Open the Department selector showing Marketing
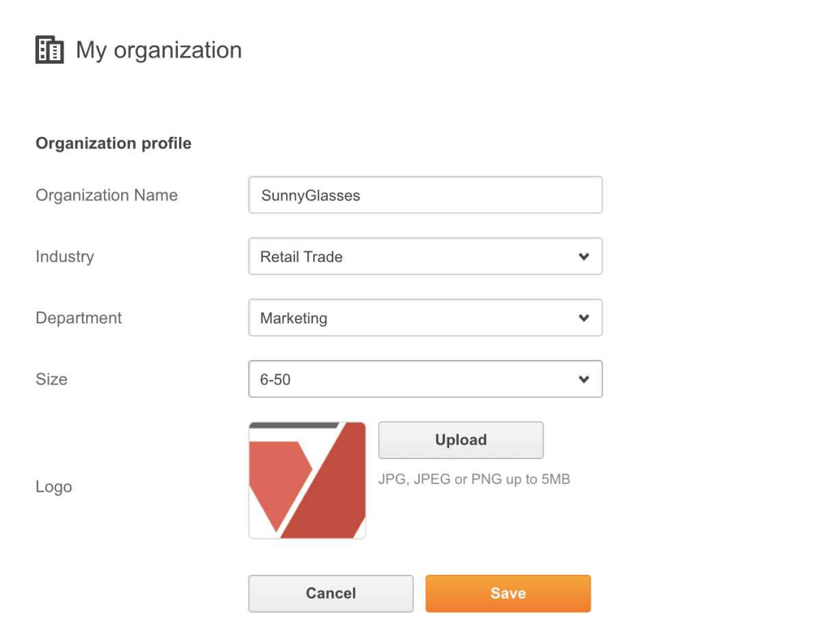This screenshot has width=840, height=635. [x=424, y=317]
